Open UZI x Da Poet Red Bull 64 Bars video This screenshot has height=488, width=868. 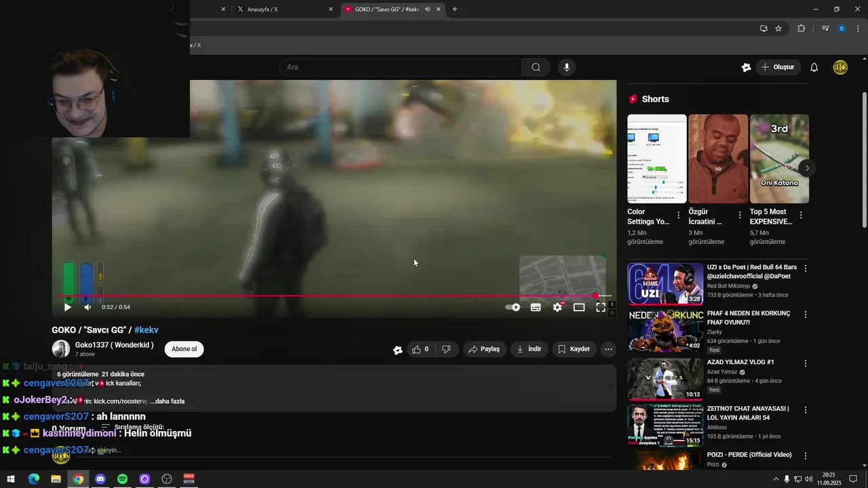click(x=665, y=284)
